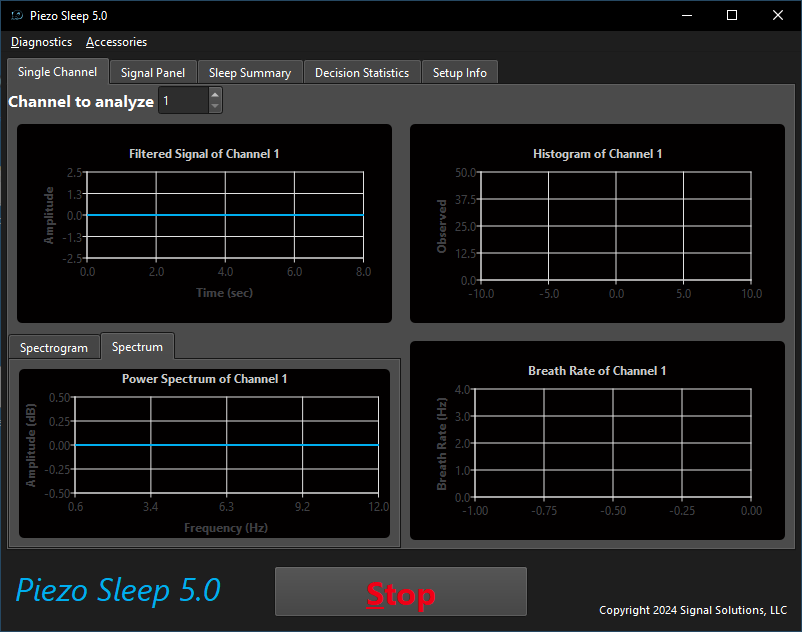This screenshot has height=632, width=802.
Task: Click the Channel to analyze input field
Action: [x=184, y=100]
